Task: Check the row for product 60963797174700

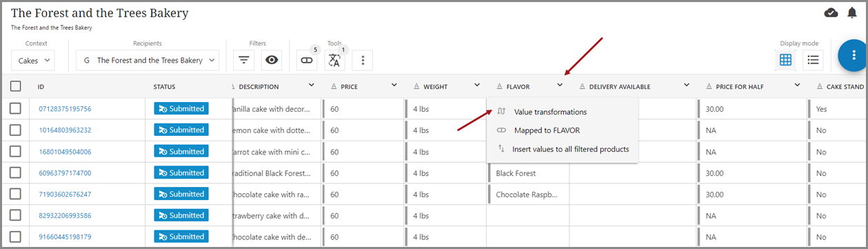Action: pos(16,172)
